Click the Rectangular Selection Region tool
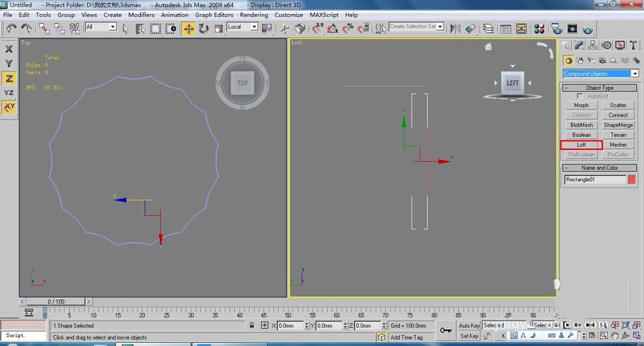 click(155, 29)
